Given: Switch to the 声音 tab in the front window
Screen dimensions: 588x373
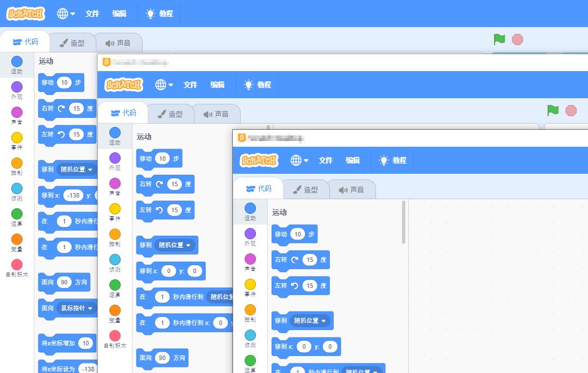Looking at the screenshot, I should click(352, 190).
